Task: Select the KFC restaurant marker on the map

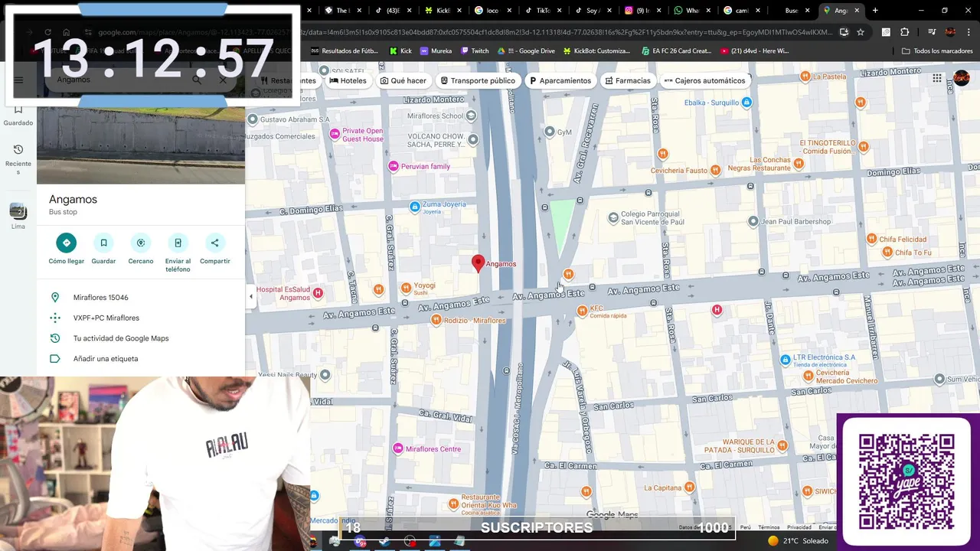Action: pos(580,310)
